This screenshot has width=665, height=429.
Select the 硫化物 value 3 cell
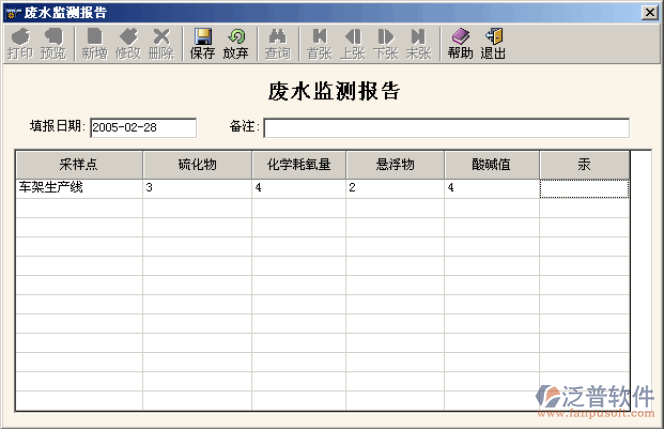click(197, 188)
